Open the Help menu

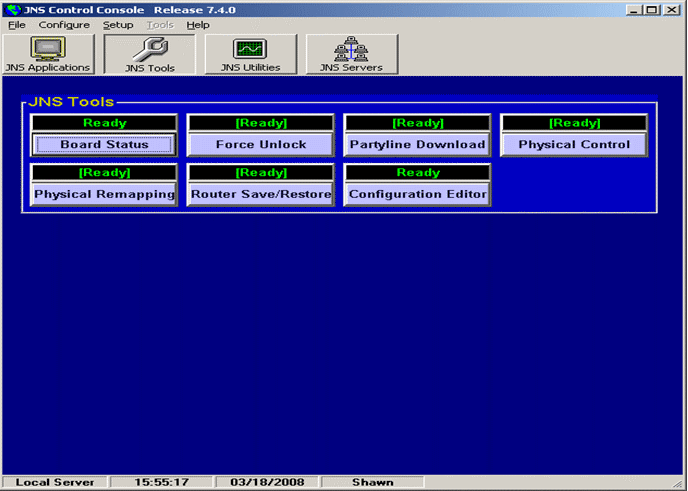198,25
